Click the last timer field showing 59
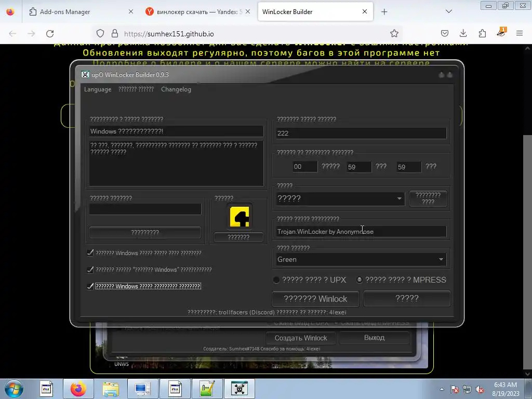This screenshot has width=532, height=399. point(409,167)
